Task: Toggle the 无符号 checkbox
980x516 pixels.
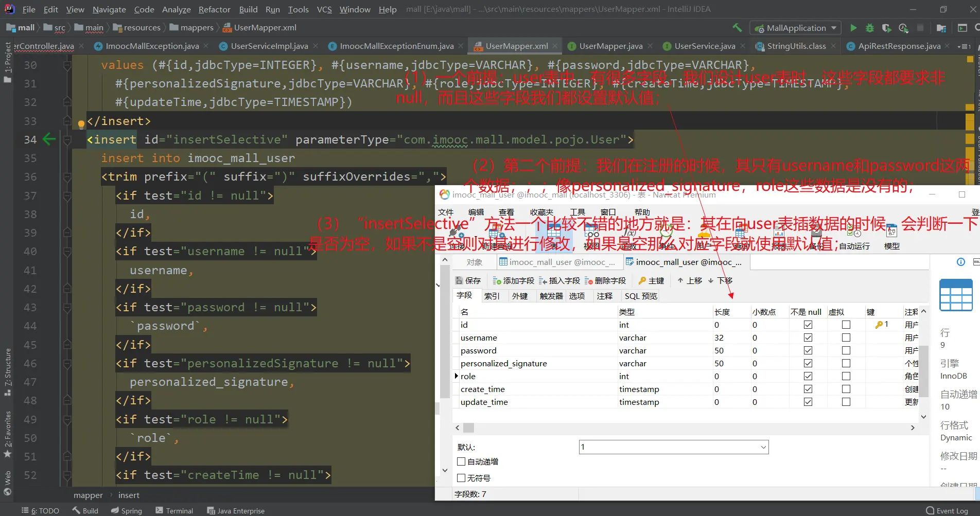Action: (462, 478)
